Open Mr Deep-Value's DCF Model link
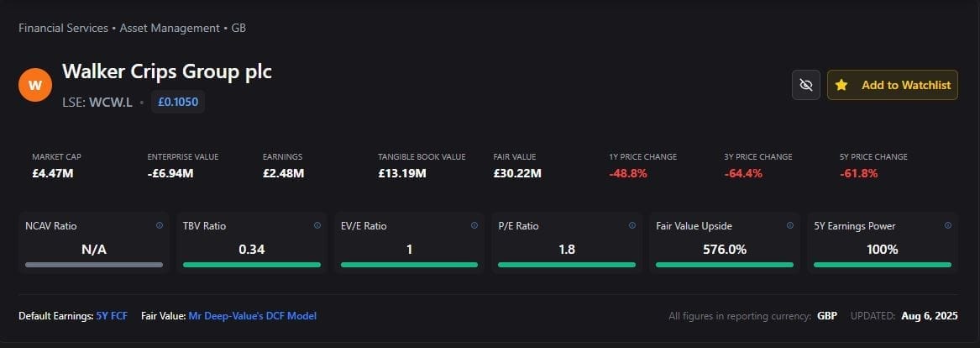The image size is (980, 348). (x=253, y=316)
